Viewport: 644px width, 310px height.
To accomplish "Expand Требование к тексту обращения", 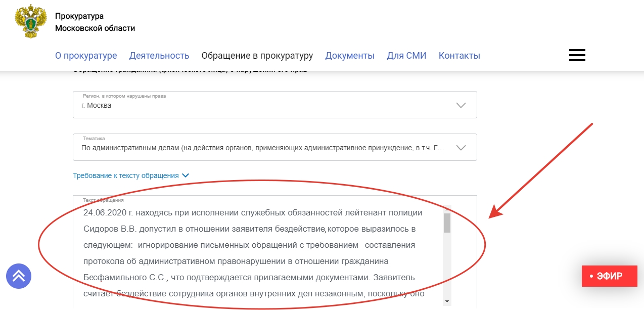I will tap(131, 175).
